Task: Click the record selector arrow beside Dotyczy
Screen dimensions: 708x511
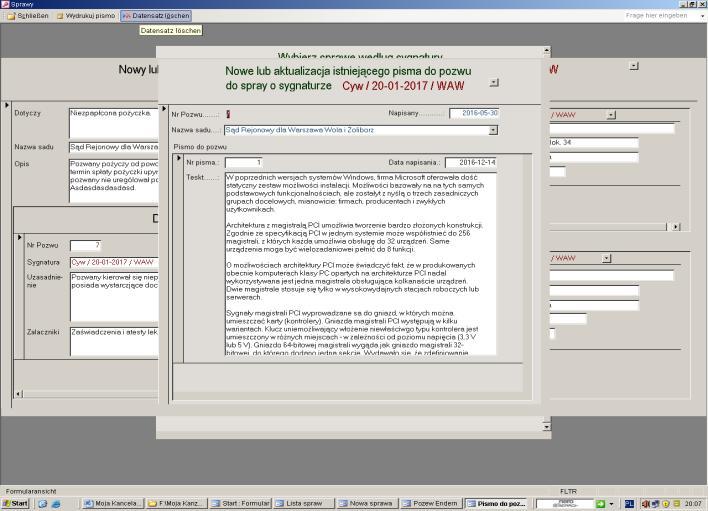Action: 7,105
